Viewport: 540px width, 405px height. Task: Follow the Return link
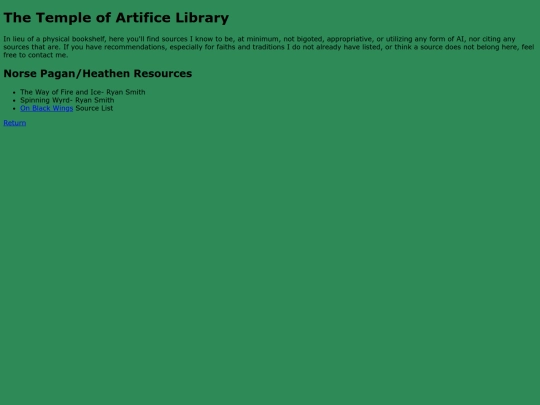tap(14, 123)
